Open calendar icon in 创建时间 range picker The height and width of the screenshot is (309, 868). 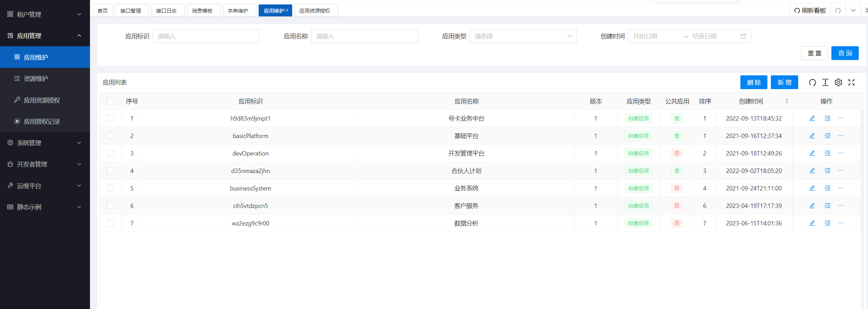[x=743, y=36]
